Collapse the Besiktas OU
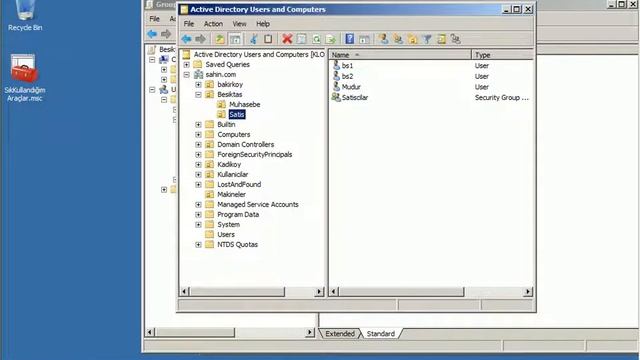640x360 pixels. [x=198, y=95]
